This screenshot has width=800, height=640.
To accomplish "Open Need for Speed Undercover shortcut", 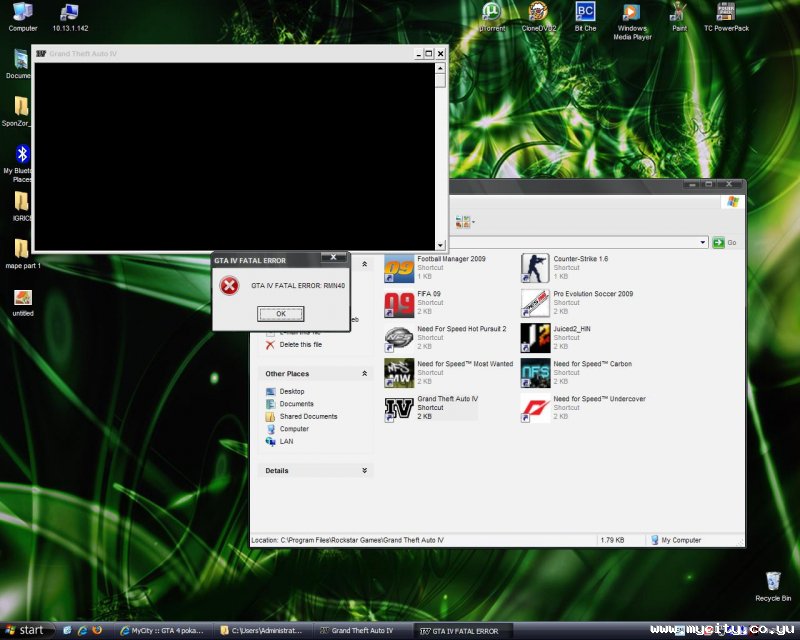I will (x=535, y=408).
